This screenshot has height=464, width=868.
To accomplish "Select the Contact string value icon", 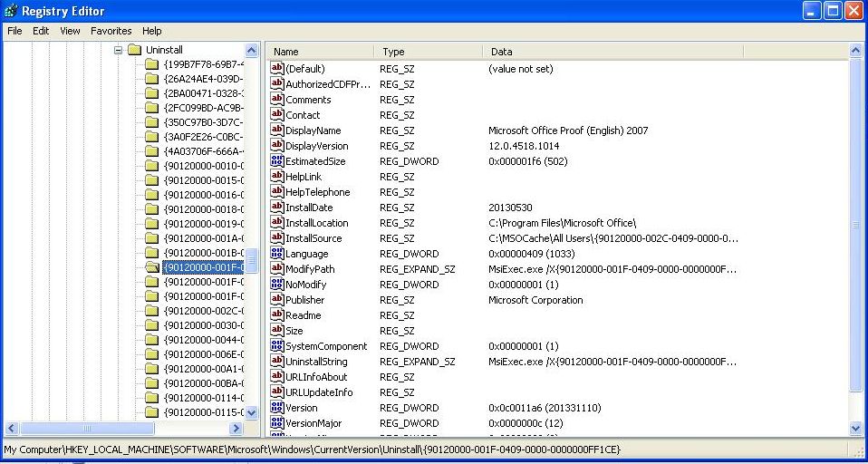I will (276, 114).
